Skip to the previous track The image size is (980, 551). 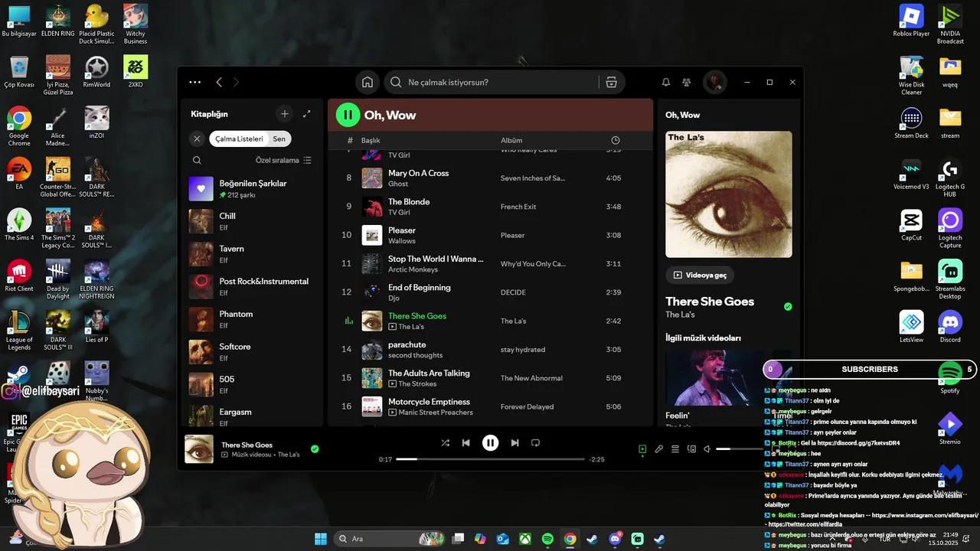(x=465, y=442)
